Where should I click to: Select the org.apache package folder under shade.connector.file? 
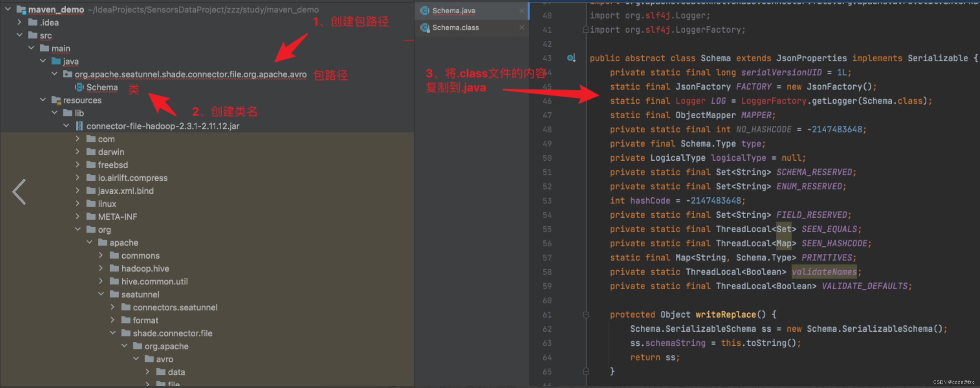(x=166, y=346)
